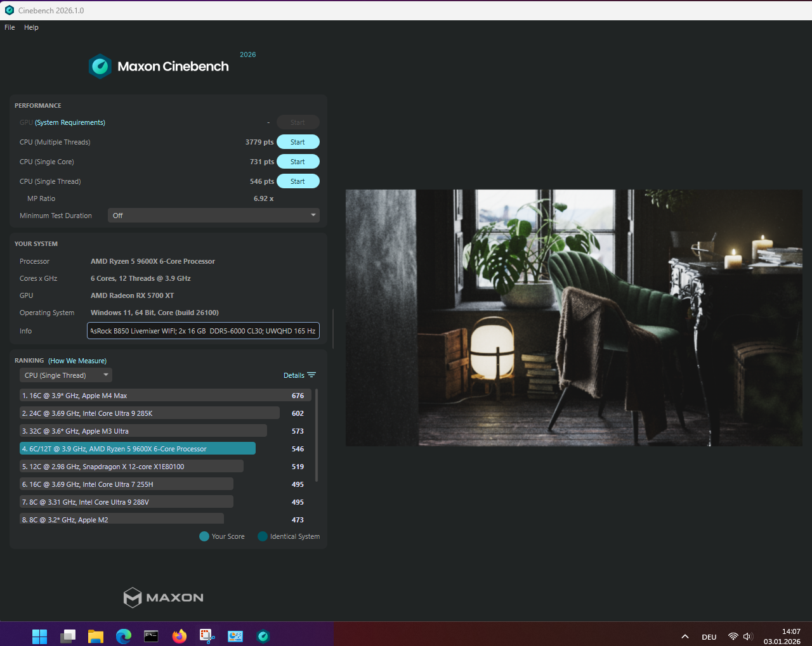Click the Maxon Cinebench logo icon
Image resolution: width=812 pixels, height=646 pixels.
(x=100, y=66)
